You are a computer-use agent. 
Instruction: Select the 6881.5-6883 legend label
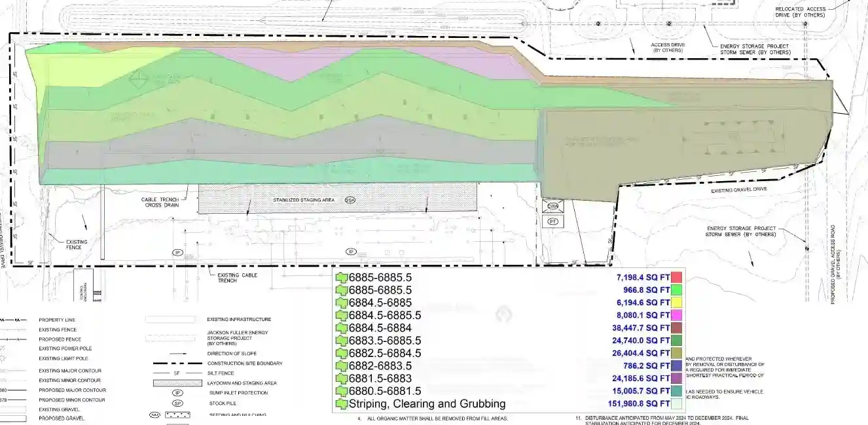click(x=380, y=379)
